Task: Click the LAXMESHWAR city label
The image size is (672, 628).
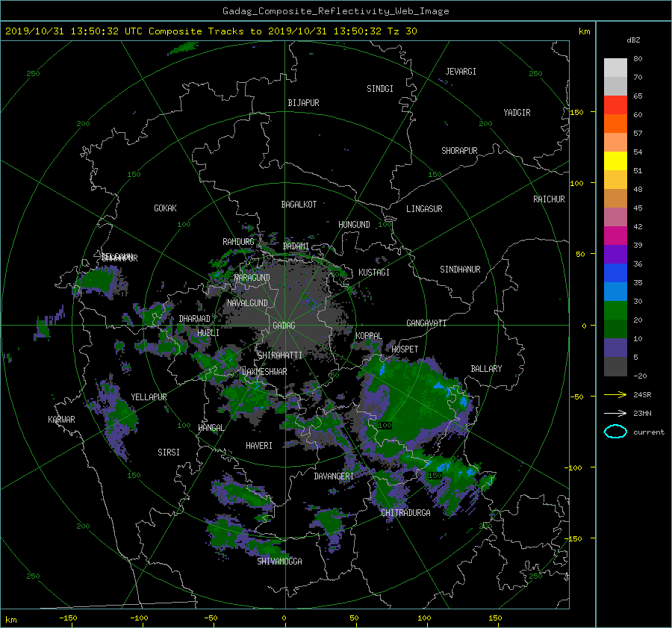Action: pos(264,372)
